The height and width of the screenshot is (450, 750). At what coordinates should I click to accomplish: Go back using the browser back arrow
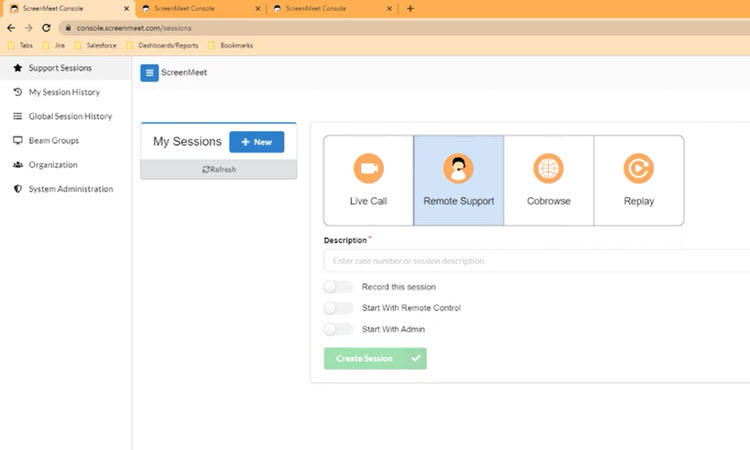(11, 28)
